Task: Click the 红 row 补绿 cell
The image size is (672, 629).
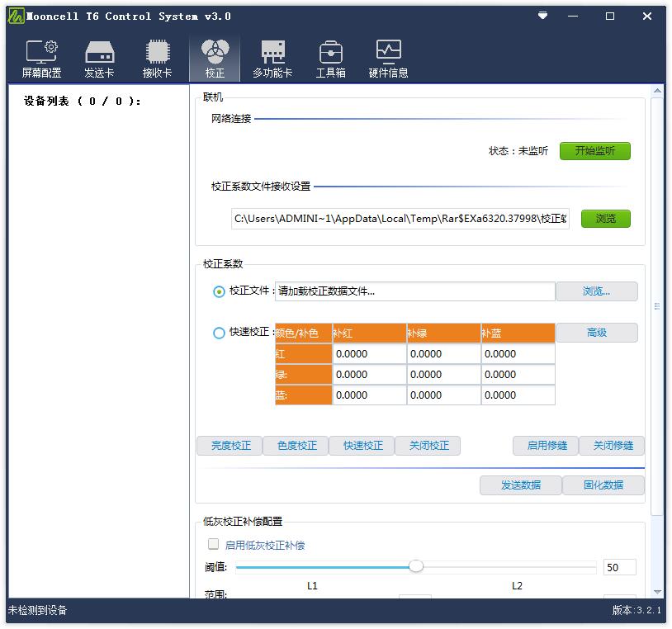Action: pos(443,354)
